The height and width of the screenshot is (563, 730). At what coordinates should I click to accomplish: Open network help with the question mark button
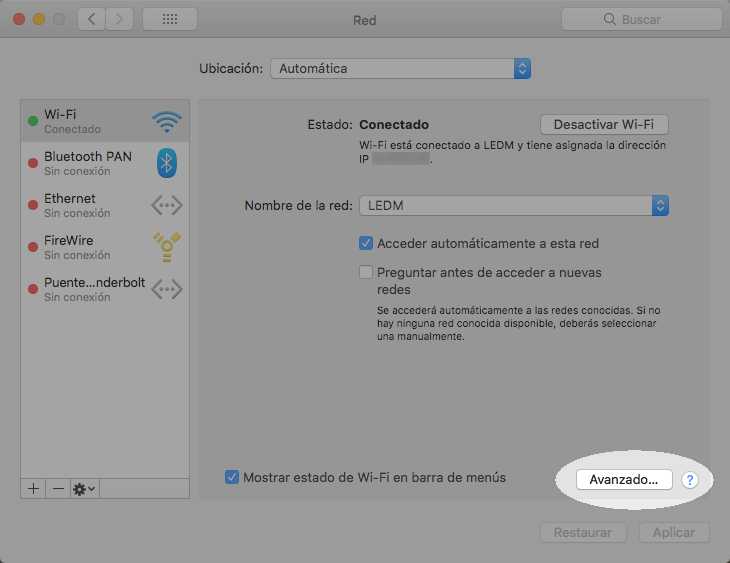[x=689, y=480]
